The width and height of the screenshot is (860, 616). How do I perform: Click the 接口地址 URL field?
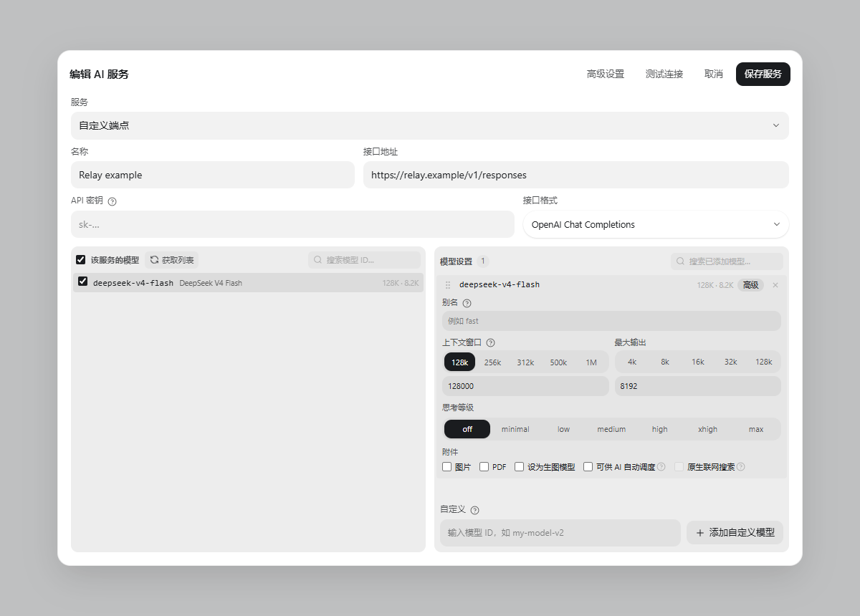click(576, 175)
